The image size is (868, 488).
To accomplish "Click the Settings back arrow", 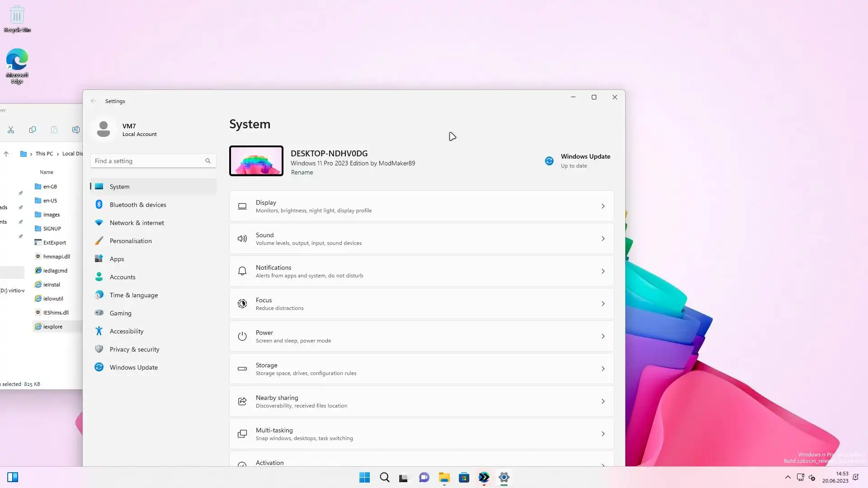I will [x=94, y=101].
